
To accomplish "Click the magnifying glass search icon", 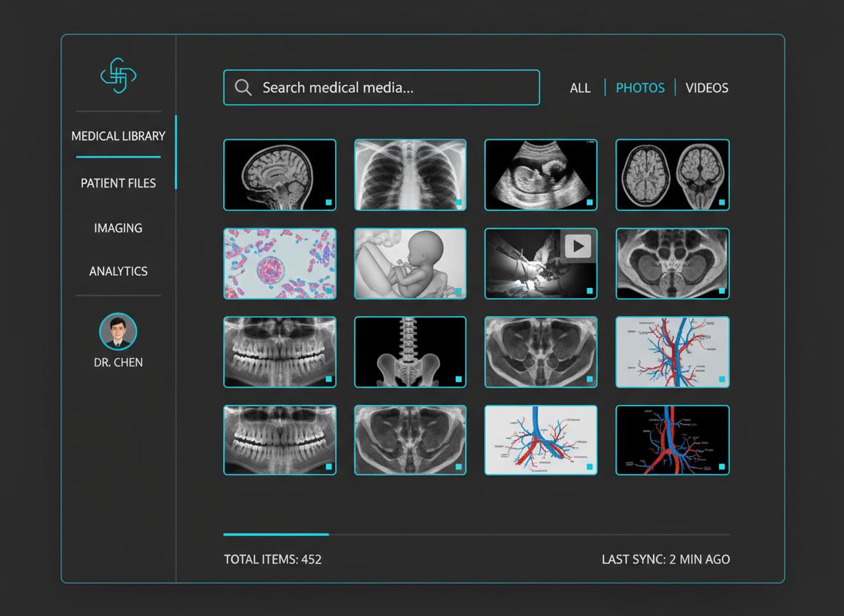I will 243,88.
